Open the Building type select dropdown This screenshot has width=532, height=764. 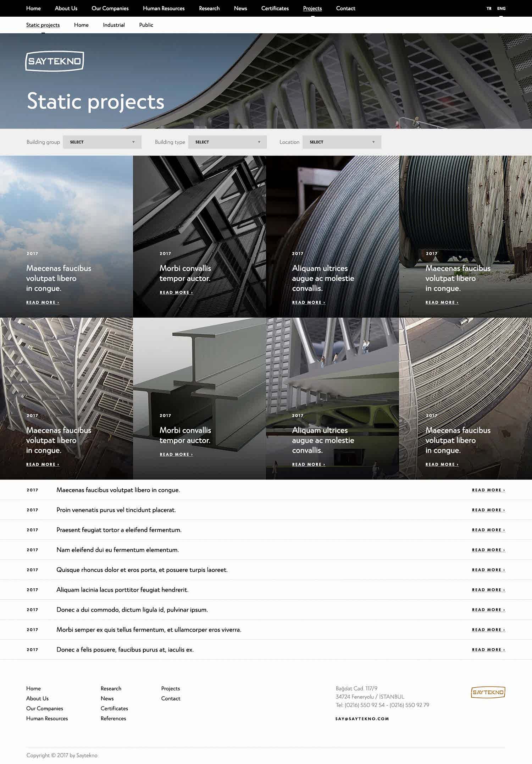point(227,142)
